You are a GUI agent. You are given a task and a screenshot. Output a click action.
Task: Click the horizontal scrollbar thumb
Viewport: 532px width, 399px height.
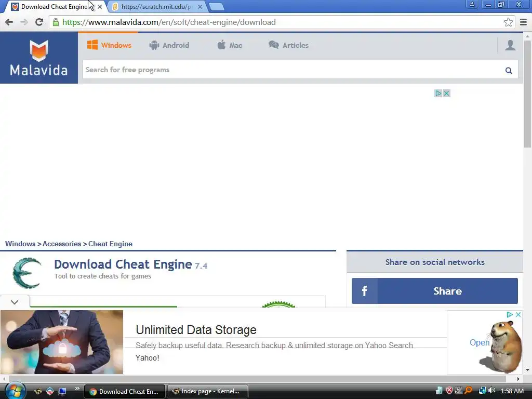pyautogui.click(x=258, y=379)
